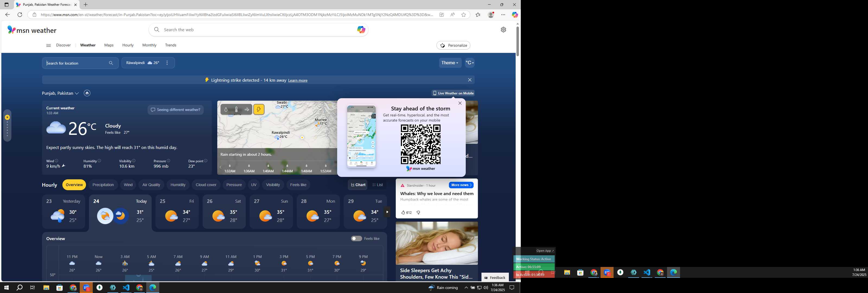
Task: Show Wind info tooltip icon
Action: (x=57, y=161)
